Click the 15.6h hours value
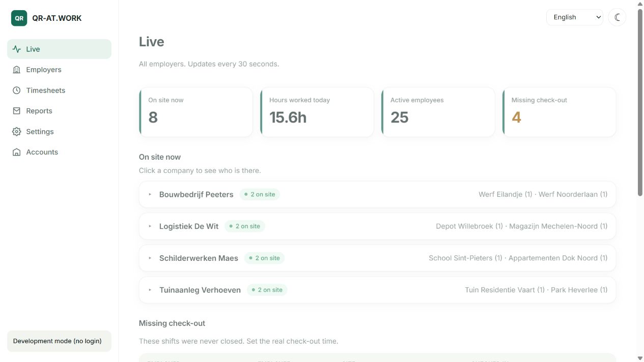 [288, 117]
